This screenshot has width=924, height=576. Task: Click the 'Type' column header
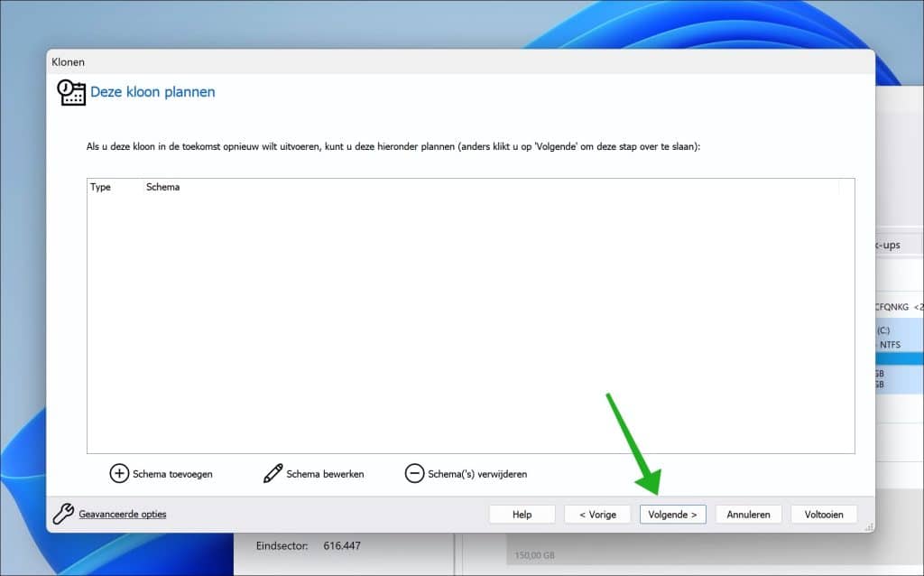click(100, 187)
